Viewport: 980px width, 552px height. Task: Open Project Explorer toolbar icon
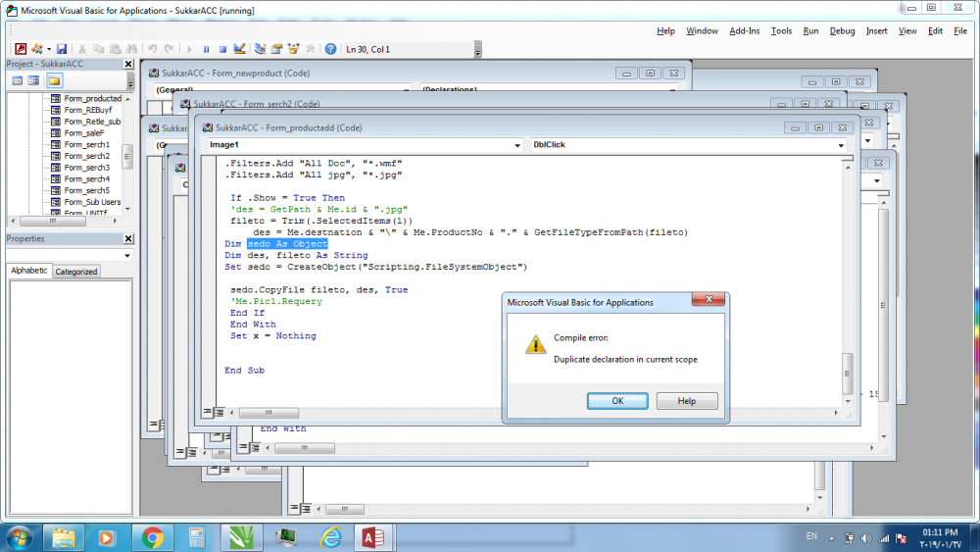[x=260, y=49]
